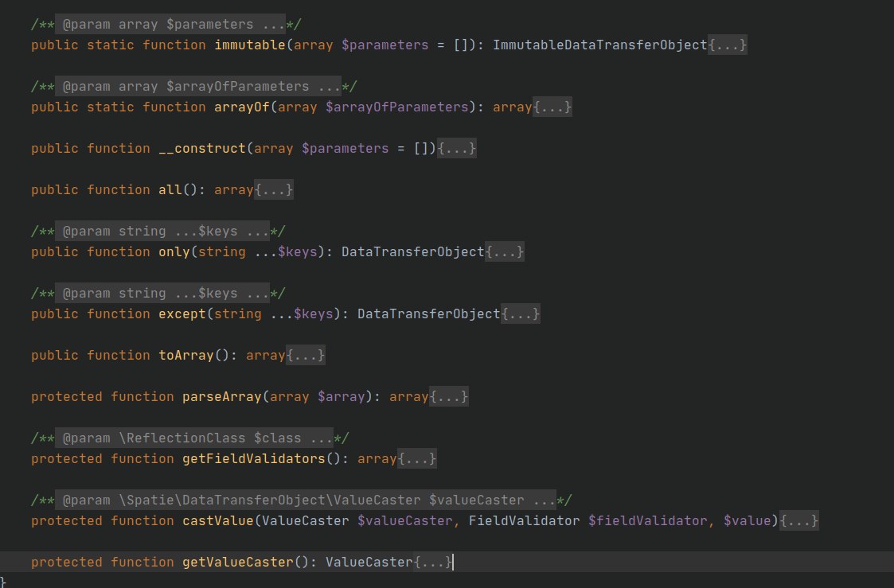Click $array parameter in parseArray signature
The height and width of the screenshot is (588, 894).
[x=341, y=396]
